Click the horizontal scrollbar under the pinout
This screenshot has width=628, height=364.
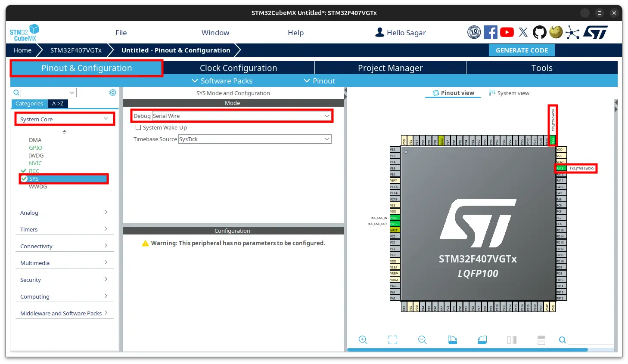click(467, 350)
